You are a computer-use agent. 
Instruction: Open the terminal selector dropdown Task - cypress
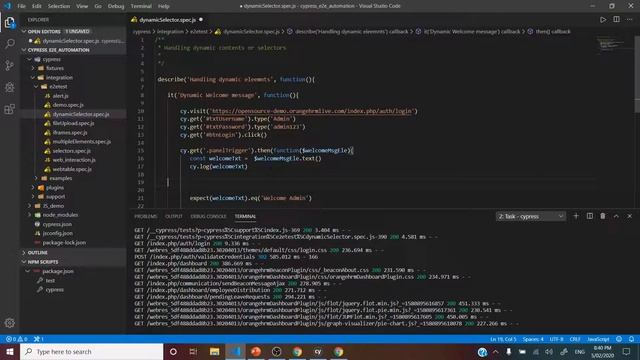[531, 216]
